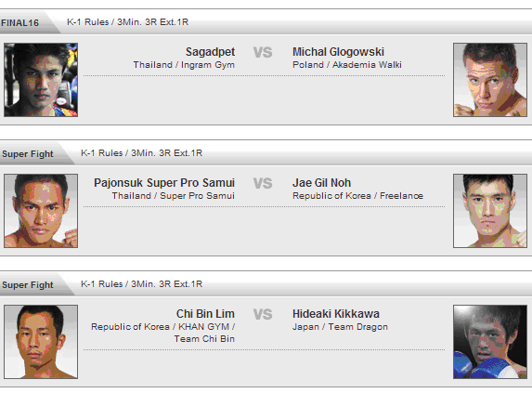Open Sagadpet's fighter photo
The image size is (532, 393).
41,80
